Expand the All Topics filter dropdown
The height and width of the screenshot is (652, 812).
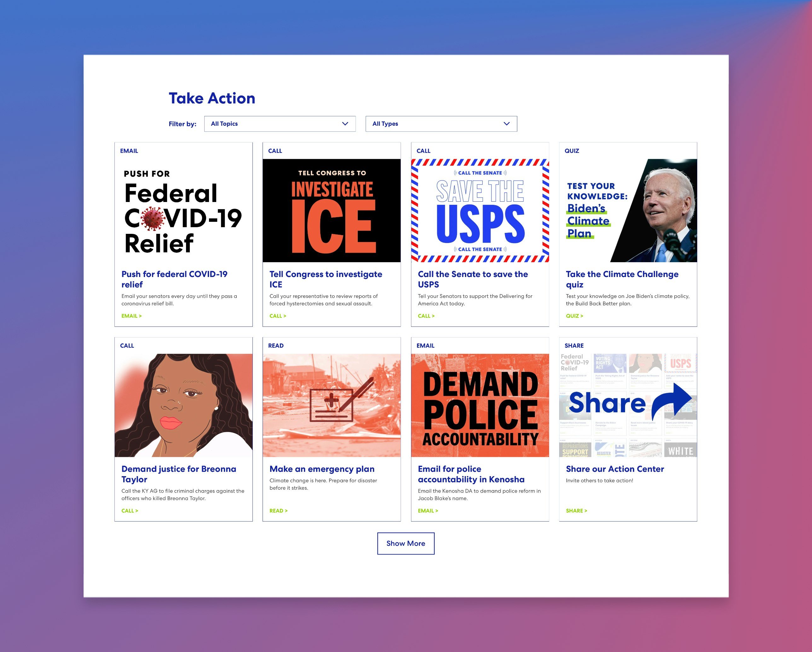pos(280,123)
